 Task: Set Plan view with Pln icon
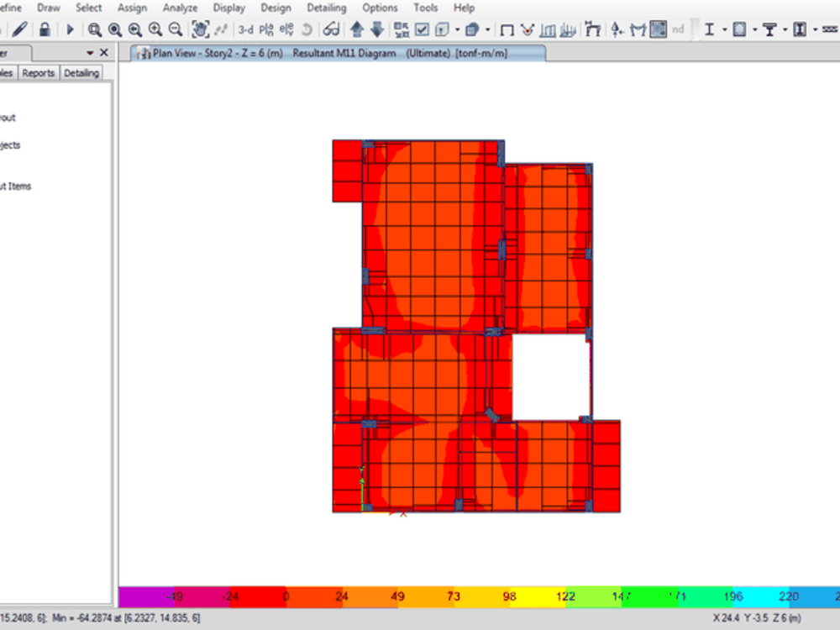click(266, 29)
